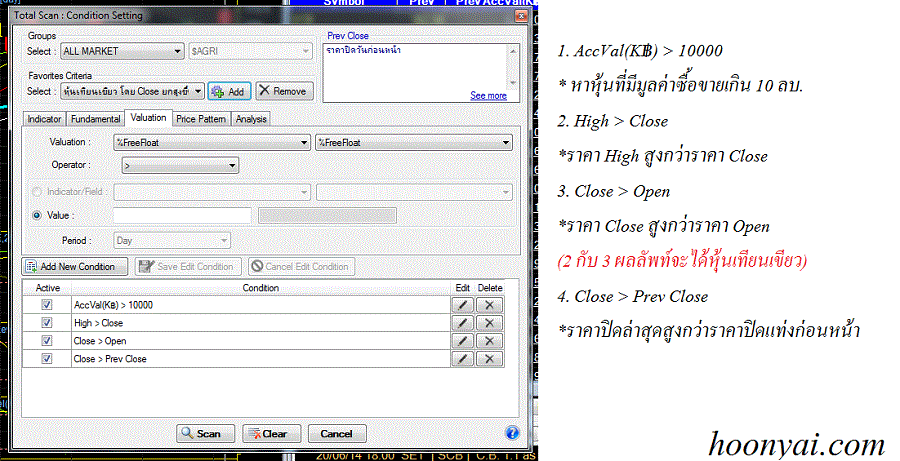Image resolution: width=900 pixels, height=461 pixels.
Task: Delete the AccVal(KB) > 10000 condition
Action: coord(489,305)
